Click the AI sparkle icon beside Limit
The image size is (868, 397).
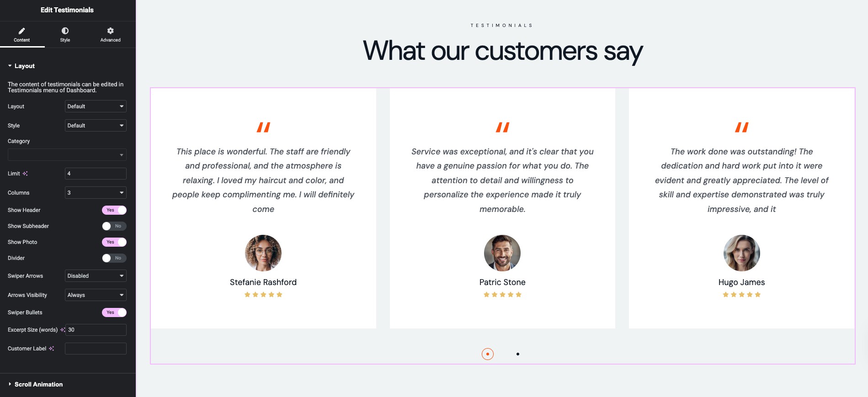(25, 174)
